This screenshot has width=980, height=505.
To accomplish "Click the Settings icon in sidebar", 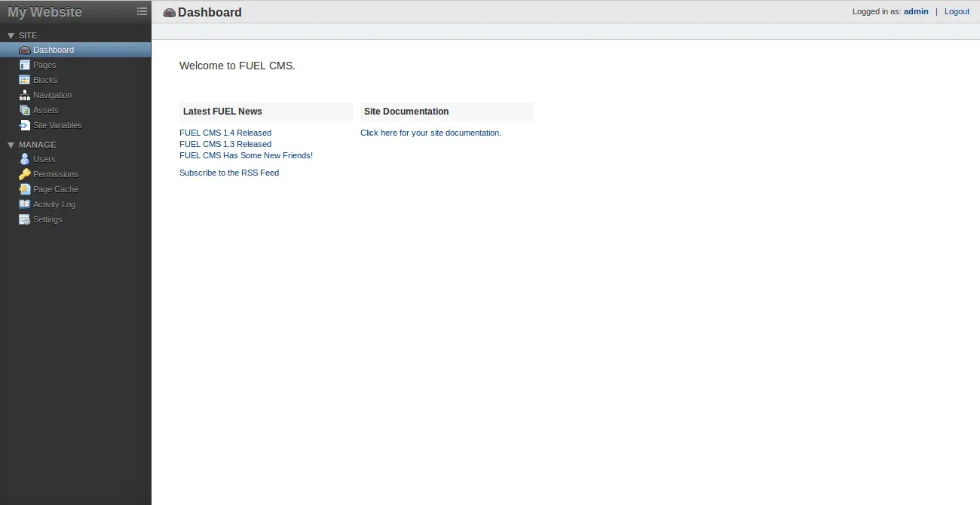I will pyautogui.click(x=25, y=219).
